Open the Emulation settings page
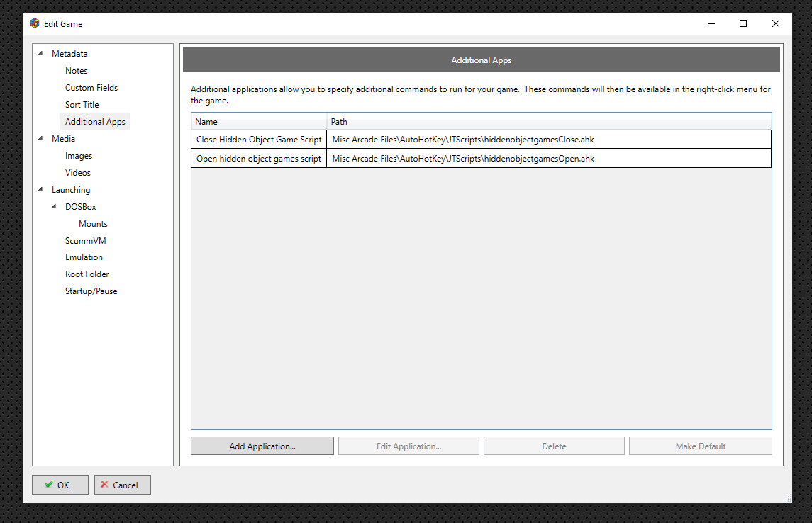 pyautogui.click(x=84, y=257)
